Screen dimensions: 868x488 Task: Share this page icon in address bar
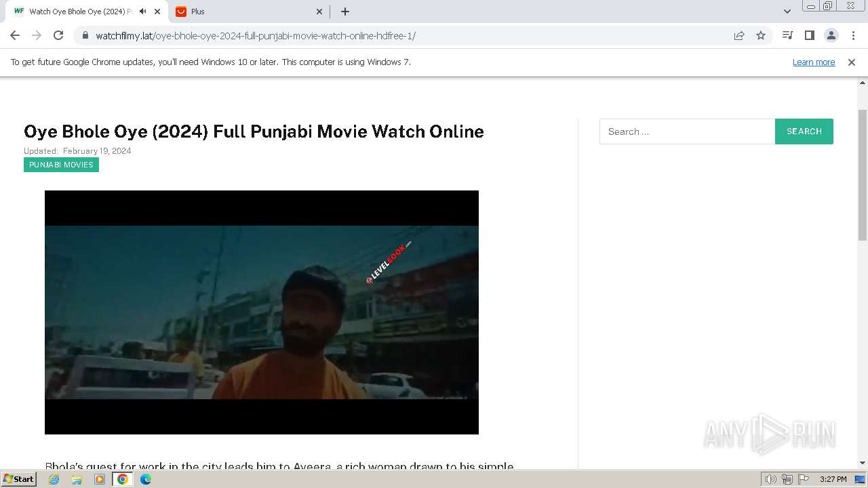(x=739, y=35)
